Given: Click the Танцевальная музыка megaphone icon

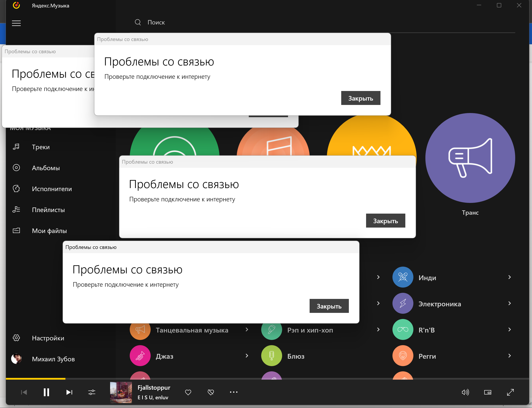Looking at the screenshot, I should (x=140, y=331).
